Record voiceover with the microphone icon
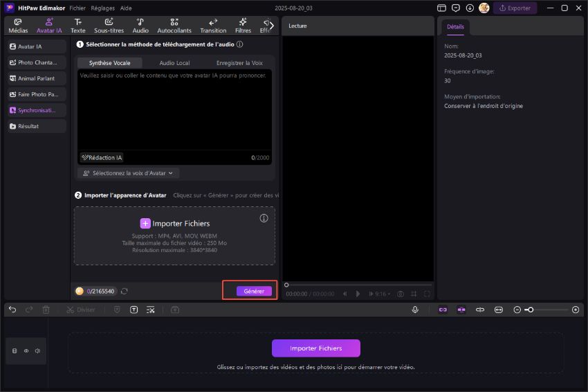The width and height of the screenshot is (588, 392). [415, 310]
